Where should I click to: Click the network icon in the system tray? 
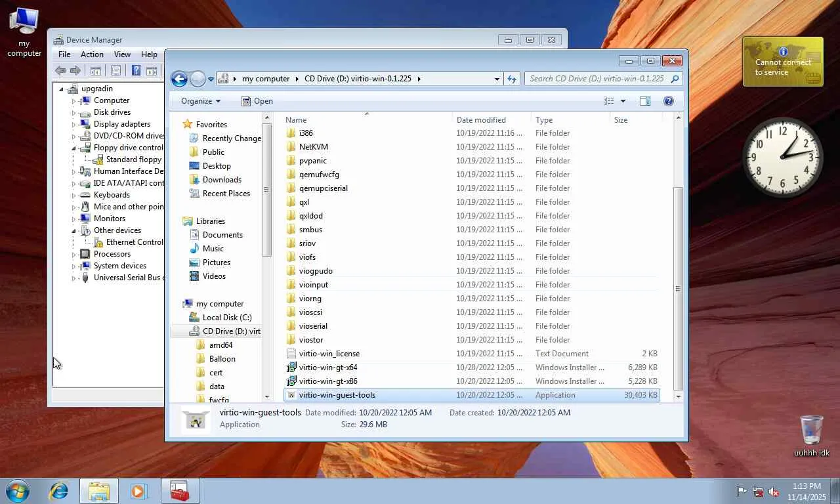tap(758, 491)
